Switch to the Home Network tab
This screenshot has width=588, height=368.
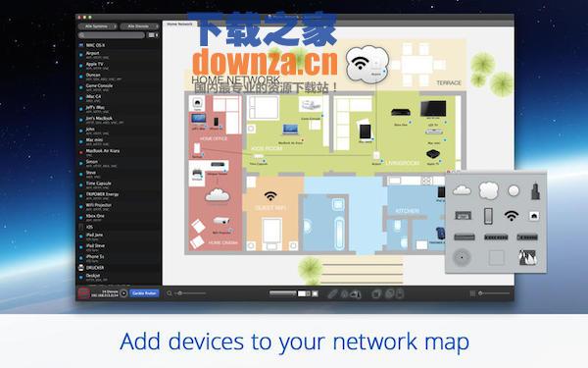[x=179, y=24]
